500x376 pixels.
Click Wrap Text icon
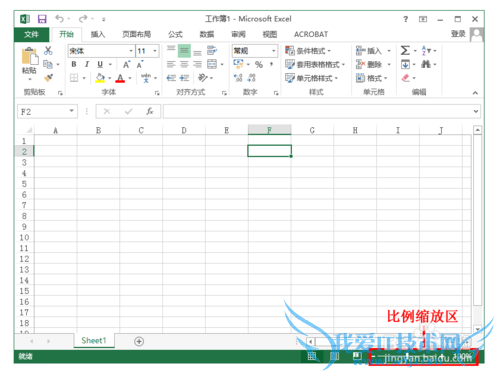212,51
